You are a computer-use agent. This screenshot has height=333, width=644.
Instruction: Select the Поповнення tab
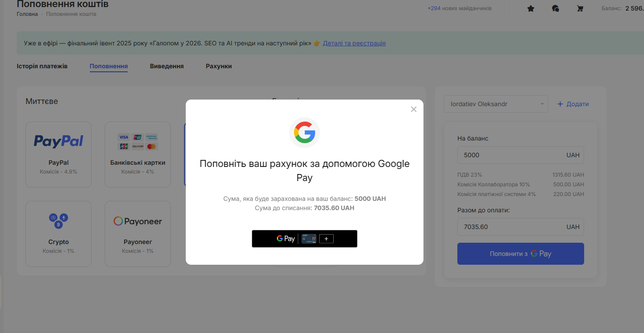[x=109, y=66]
